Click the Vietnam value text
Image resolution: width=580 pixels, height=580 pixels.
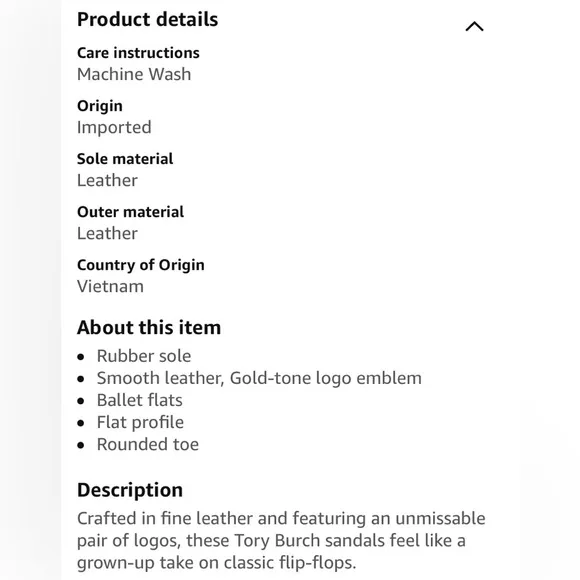(x=110, y=287)
